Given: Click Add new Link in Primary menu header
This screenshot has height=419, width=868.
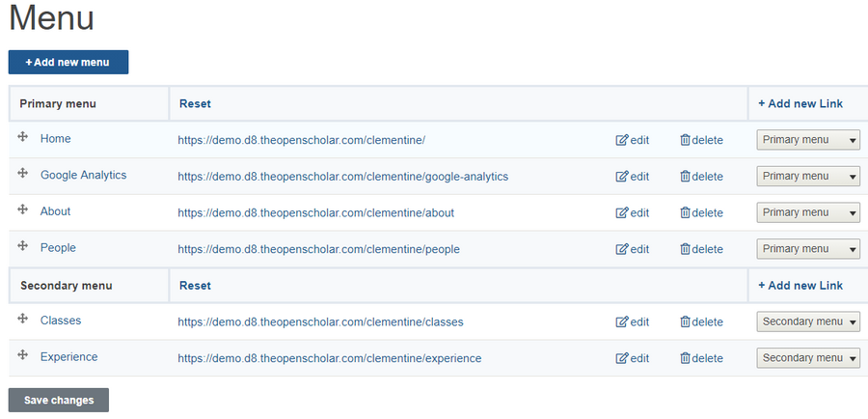Looking at the screenshot, I should [800, 103].
